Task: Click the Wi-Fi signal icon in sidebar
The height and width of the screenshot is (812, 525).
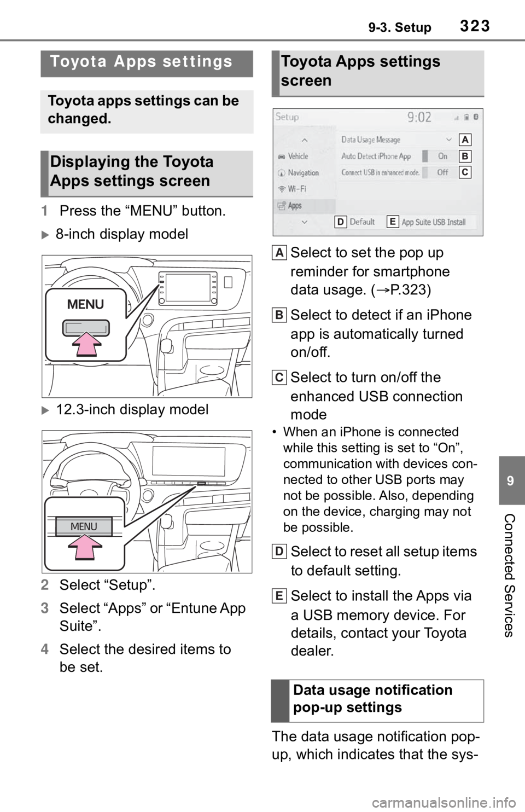Action: tap(281, 189)
